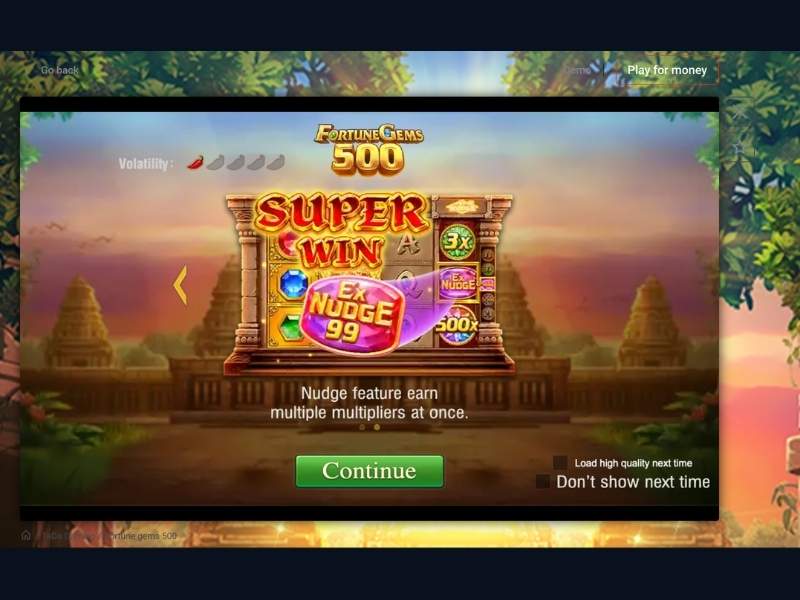Viewport: 800px width, 600px height.
Task: Click the Fortune Gems 500 logo
Action: (368, 148)
